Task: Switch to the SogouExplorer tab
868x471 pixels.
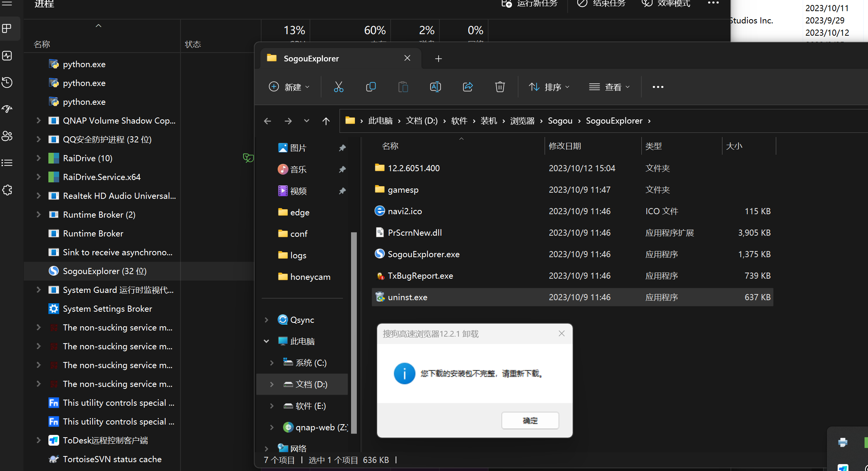Action: tap(311, 58)
